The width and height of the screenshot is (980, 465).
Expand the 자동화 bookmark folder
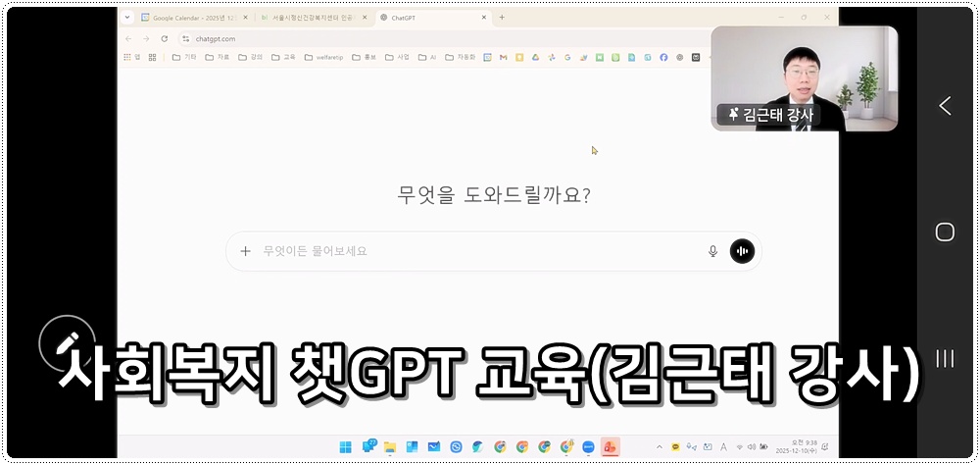point(460,57)
